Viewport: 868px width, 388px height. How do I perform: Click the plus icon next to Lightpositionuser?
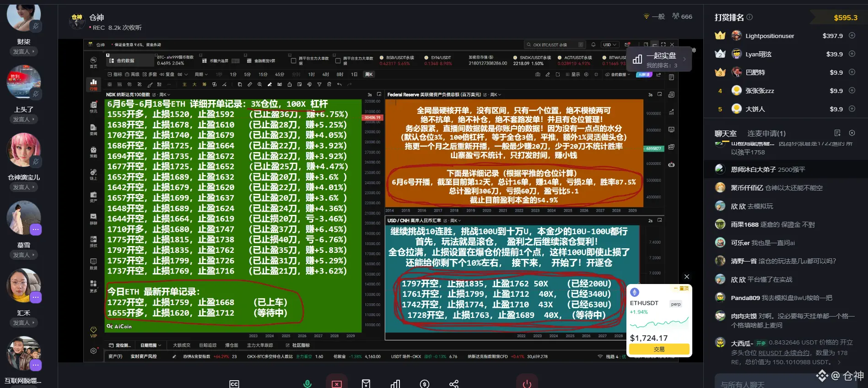click(852, 35)
